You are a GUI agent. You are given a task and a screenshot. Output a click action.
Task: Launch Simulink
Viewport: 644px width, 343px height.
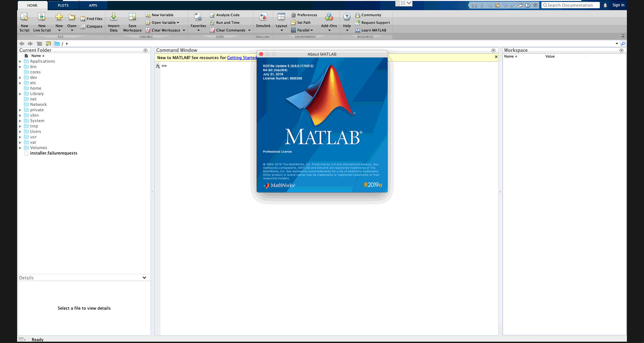click(x=263, y=20)
